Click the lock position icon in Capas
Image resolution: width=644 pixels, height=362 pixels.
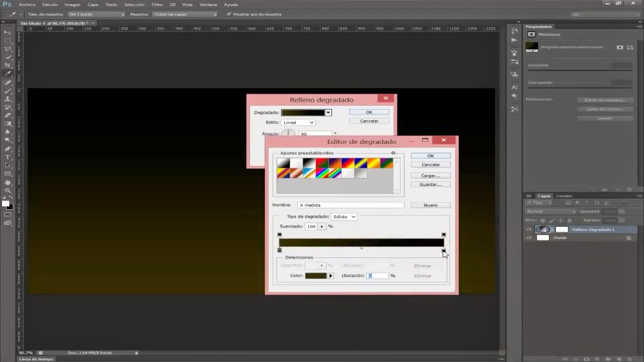point(561,220)
